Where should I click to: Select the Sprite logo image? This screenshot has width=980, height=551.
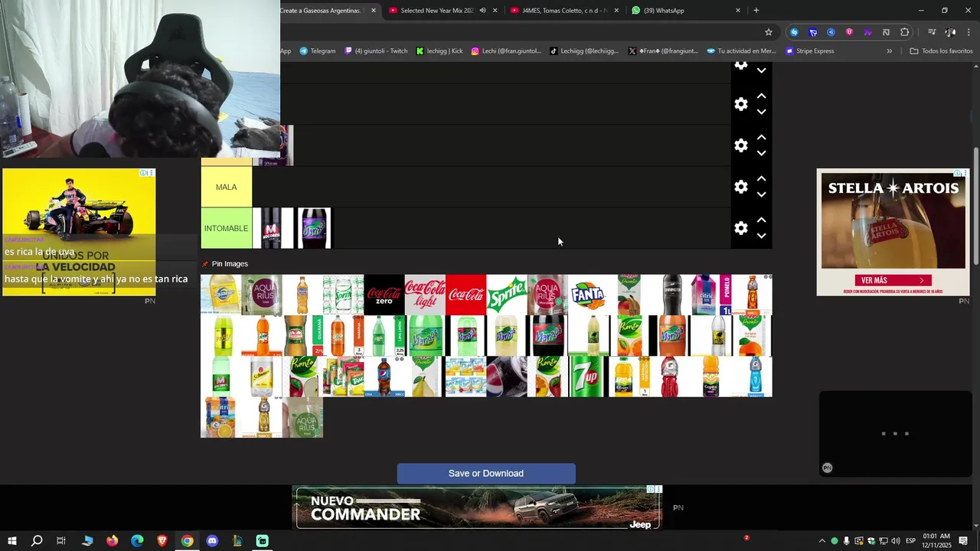[506, 295]
